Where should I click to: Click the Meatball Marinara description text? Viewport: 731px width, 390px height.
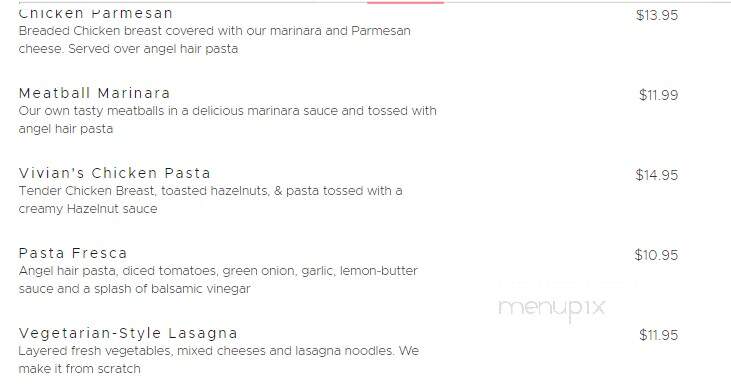(x=228, y=120)
